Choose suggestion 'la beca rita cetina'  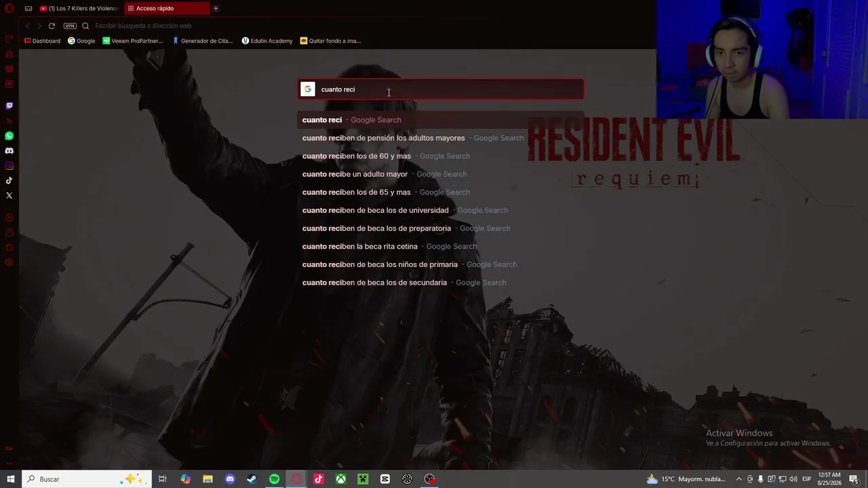tap(441, 247)
